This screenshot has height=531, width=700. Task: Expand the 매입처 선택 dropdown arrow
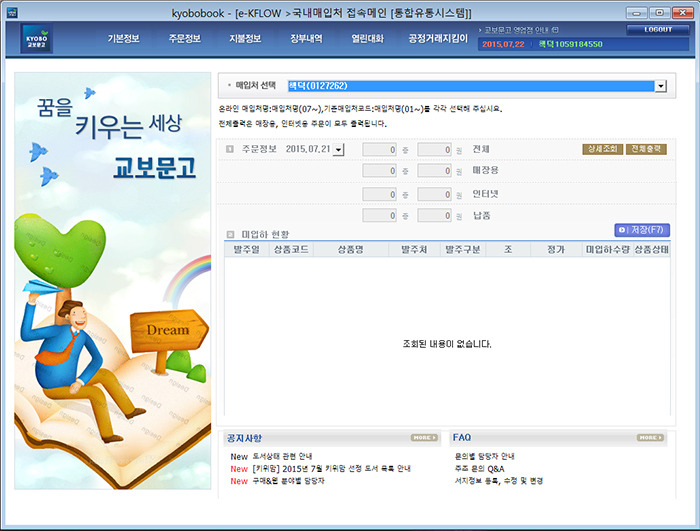pos(660,86)
